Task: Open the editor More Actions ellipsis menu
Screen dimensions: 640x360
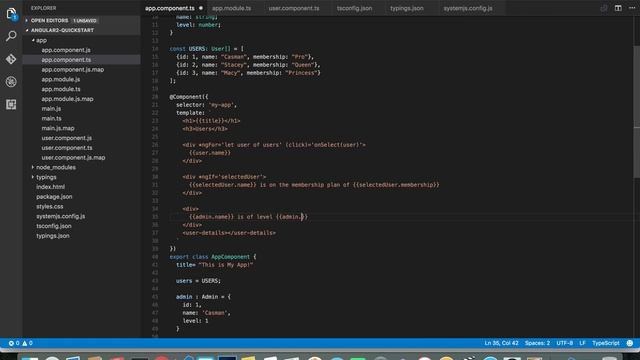Action: tap(632, 8)
